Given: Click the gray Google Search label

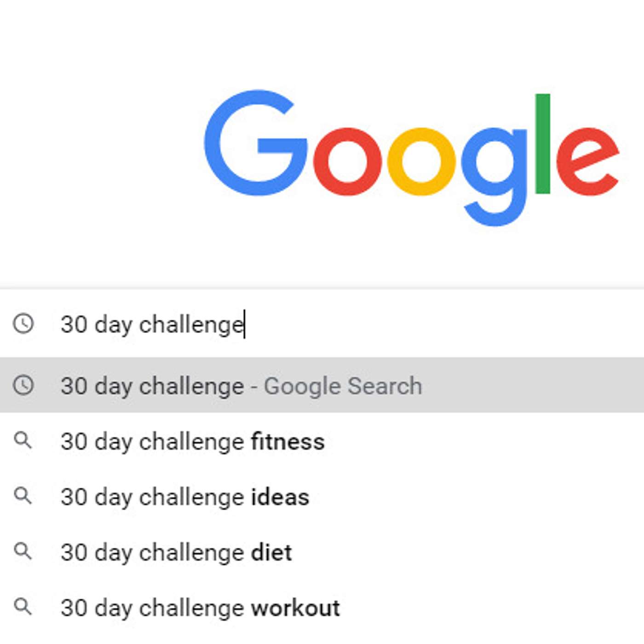Looking at the screenshot, I should point(343,386).
